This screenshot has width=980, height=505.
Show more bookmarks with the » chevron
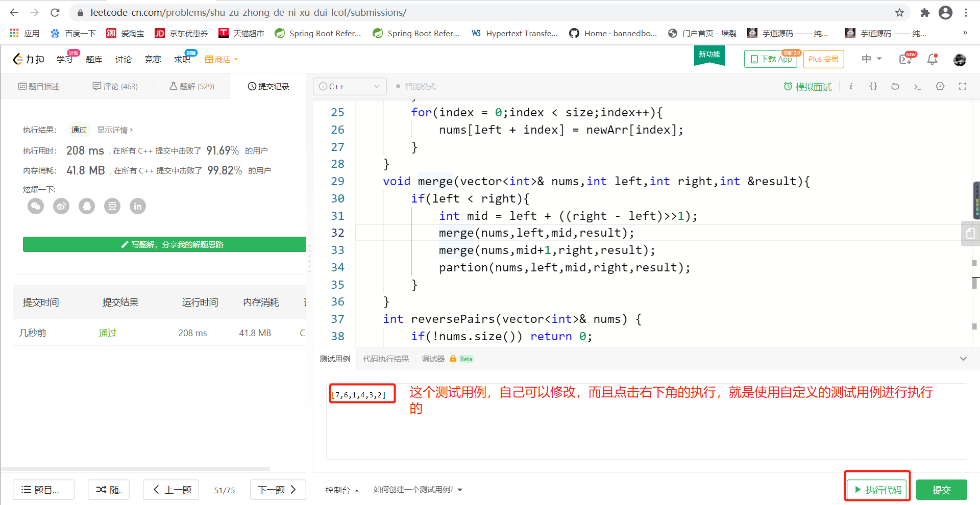[965, 33]
